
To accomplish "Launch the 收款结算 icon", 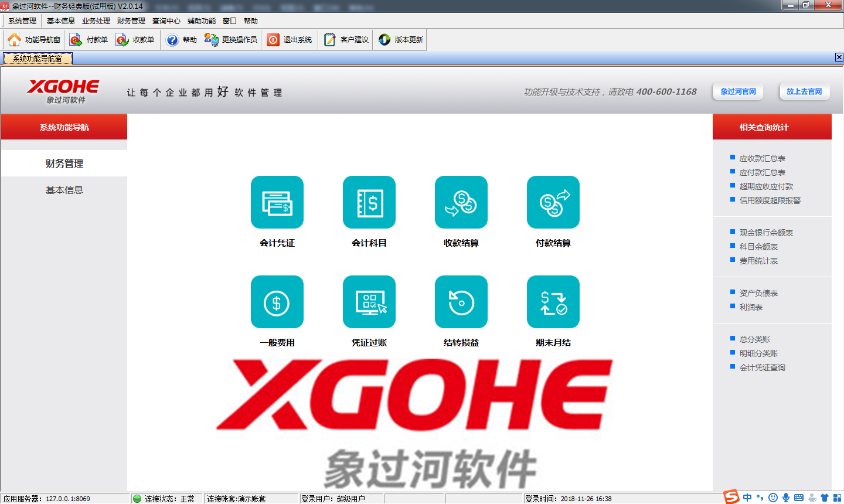I will (x=461, y=202).
